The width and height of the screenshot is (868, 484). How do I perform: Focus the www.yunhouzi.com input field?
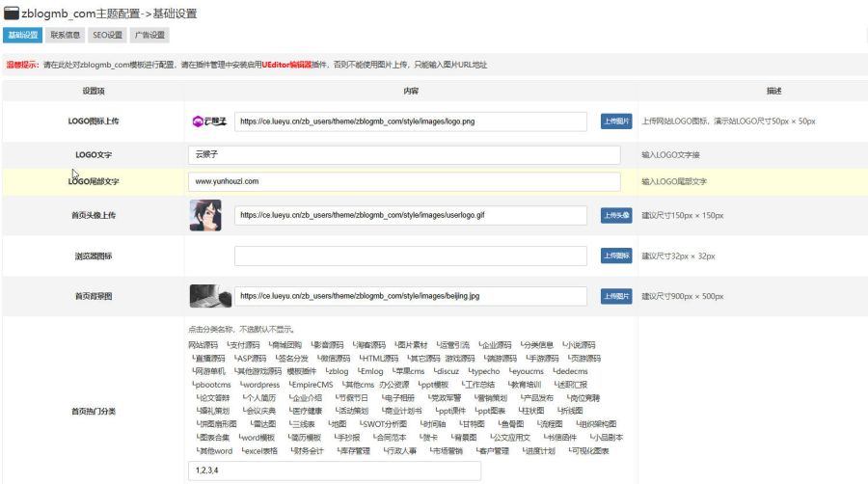click(404, 181)
